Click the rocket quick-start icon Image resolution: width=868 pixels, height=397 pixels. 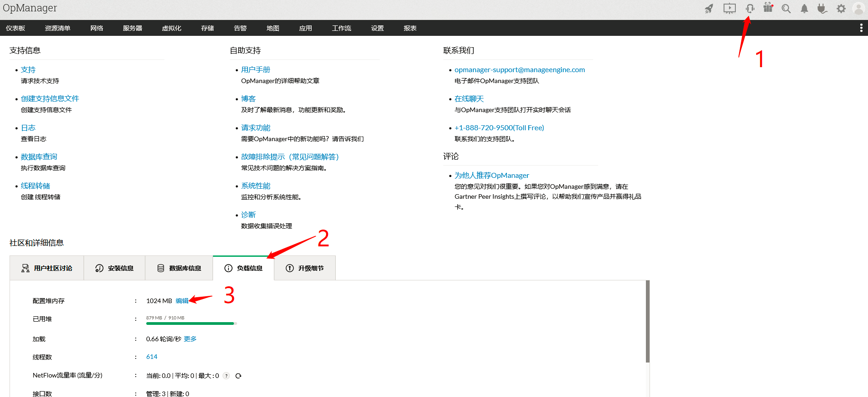tap(709, 9)
